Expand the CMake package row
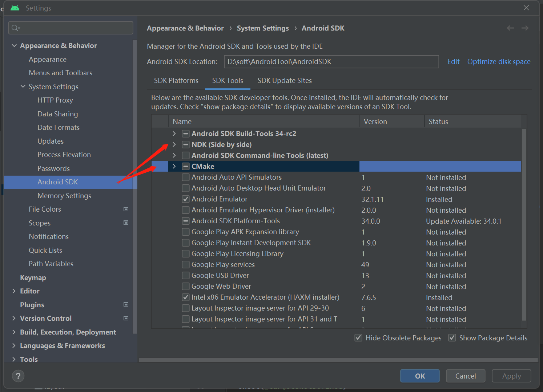543x392 pixels. pyautogui.click(x=174, y=166)
